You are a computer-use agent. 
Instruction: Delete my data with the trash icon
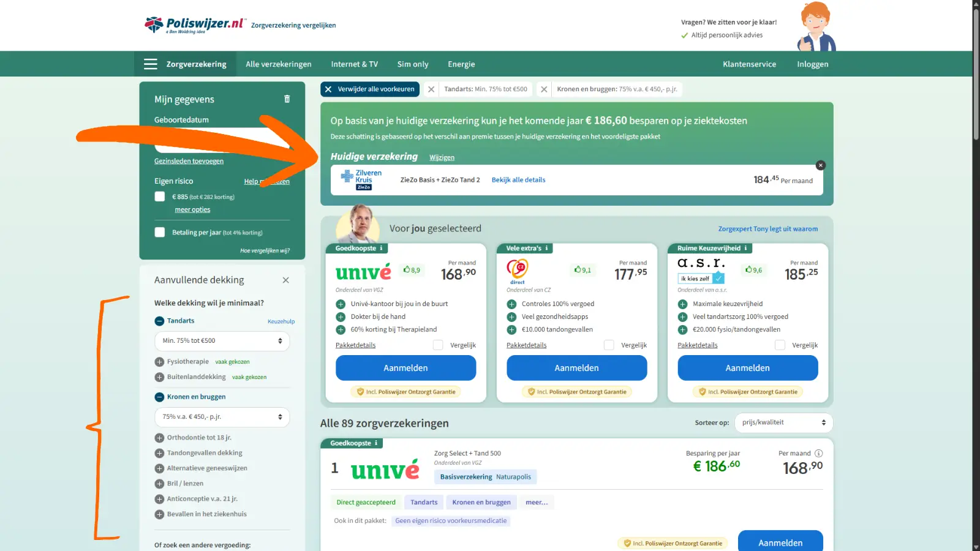coord(287,99)
